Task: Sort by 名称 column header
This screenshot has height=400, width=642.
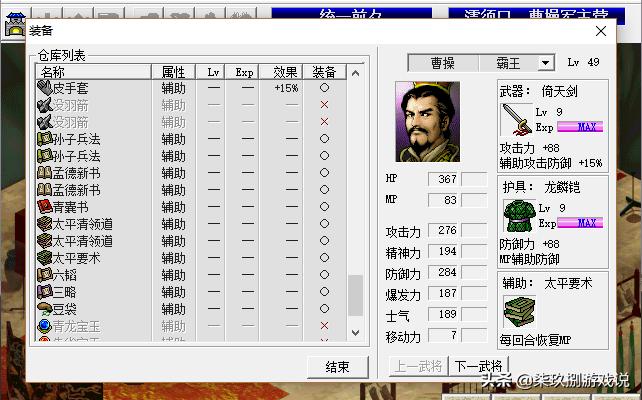Action: pyautogui.click(x=94, y=72)
